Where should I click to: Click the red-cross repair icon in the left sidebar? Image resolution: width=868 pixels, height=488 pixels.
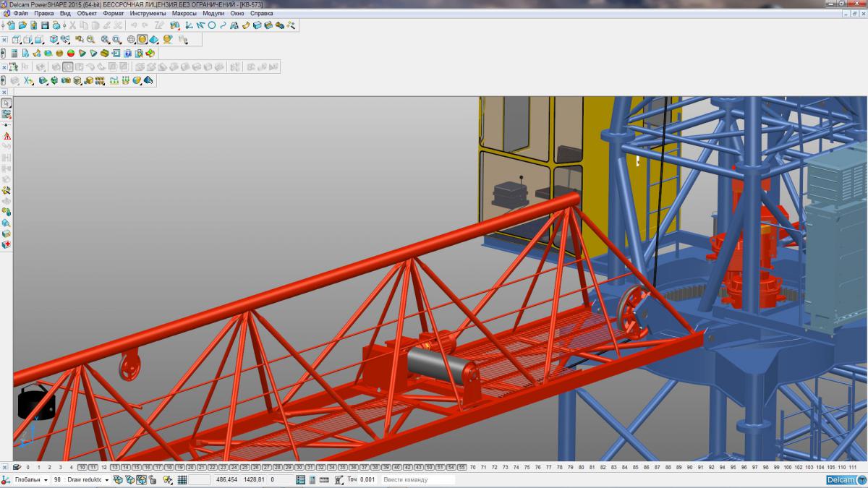point(7,244)
